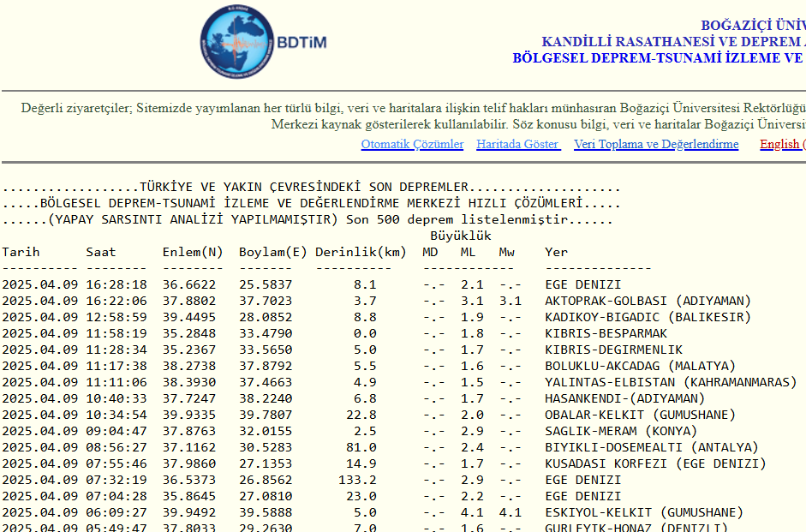Click the Enlem(N) column header
This screenshot has width=806, height=532.
click(x=193, y=252)
